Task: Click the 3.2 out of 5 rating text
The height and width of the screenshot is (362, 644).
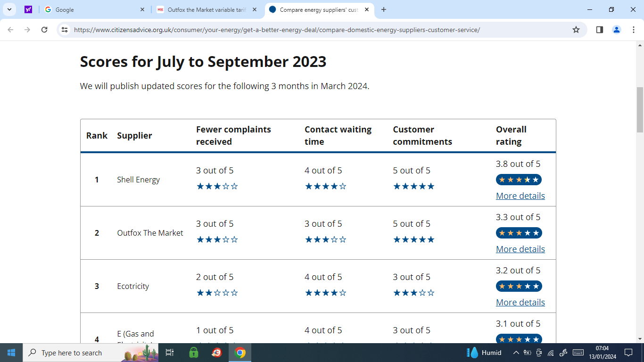Action: 518,270
